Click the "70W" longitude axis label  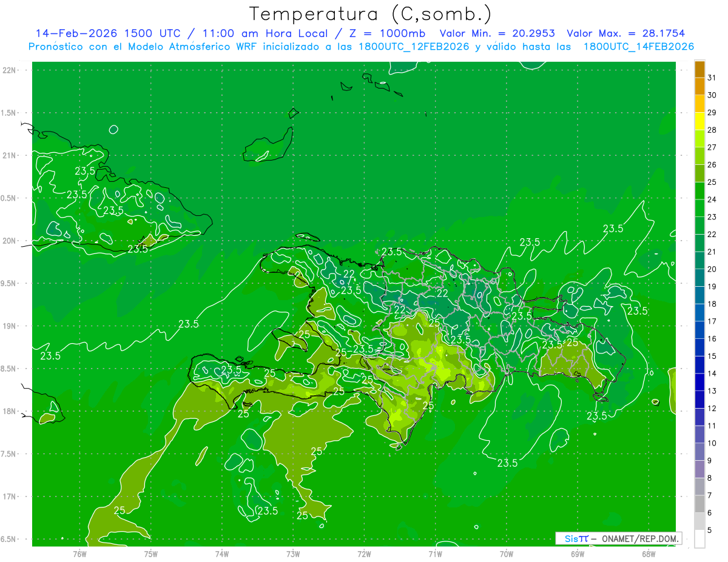(x=506, y=554)
